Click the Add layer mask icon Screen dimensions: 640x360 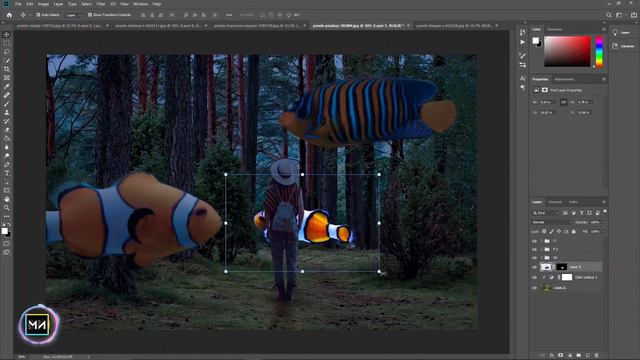tap(560, 355)
